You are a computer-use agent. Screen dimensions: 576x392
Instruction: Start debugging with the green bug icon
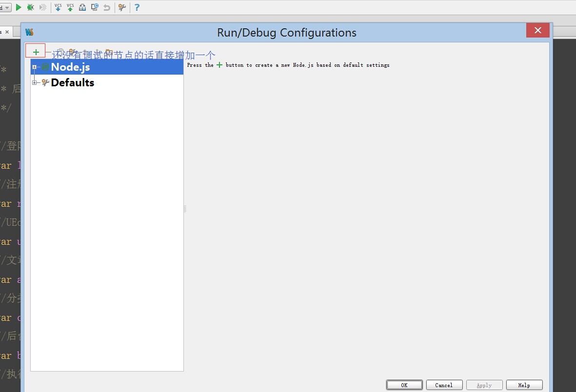(31, 7)
